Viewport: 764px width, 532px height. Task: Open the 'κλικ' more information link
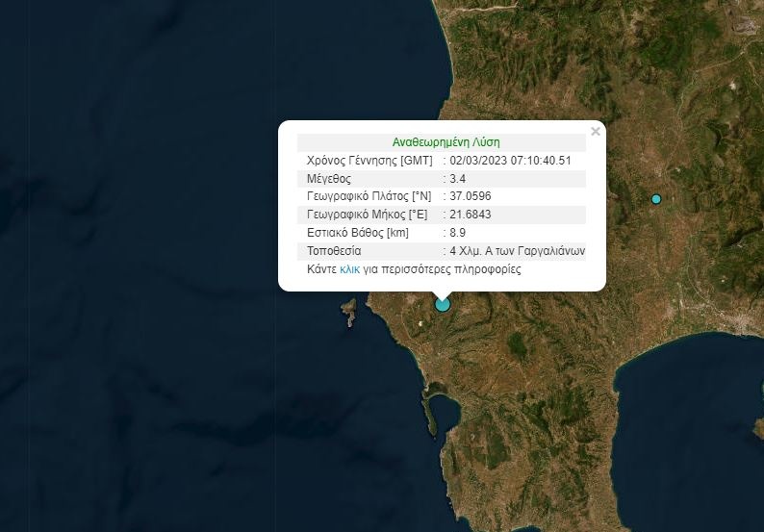(349, 269)
